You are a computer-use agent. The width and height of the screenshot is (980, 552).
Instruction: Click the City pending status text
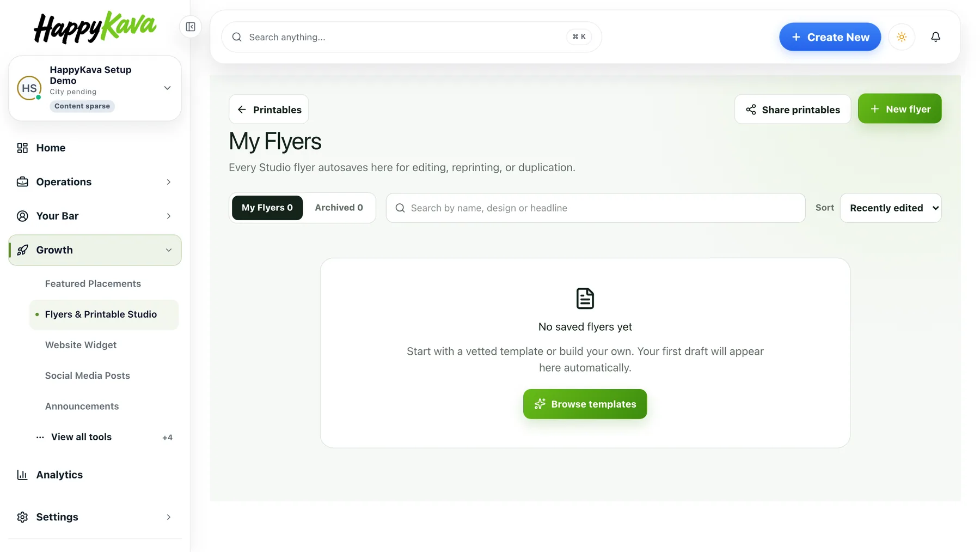pos(73,92)
